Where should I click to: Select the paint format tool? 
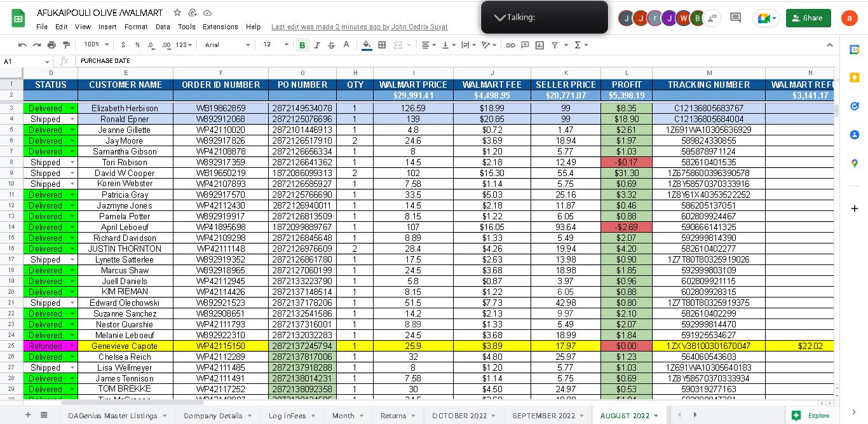pos(66,45)
